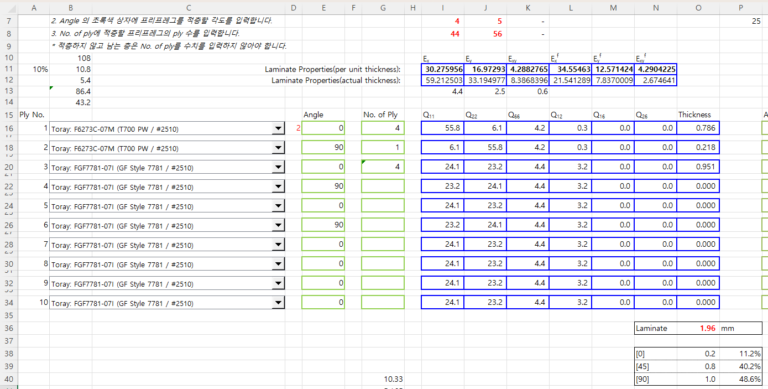Select column O header
Image resolution: width=768 pixels, height=389 pixels.
click(698, 7)
